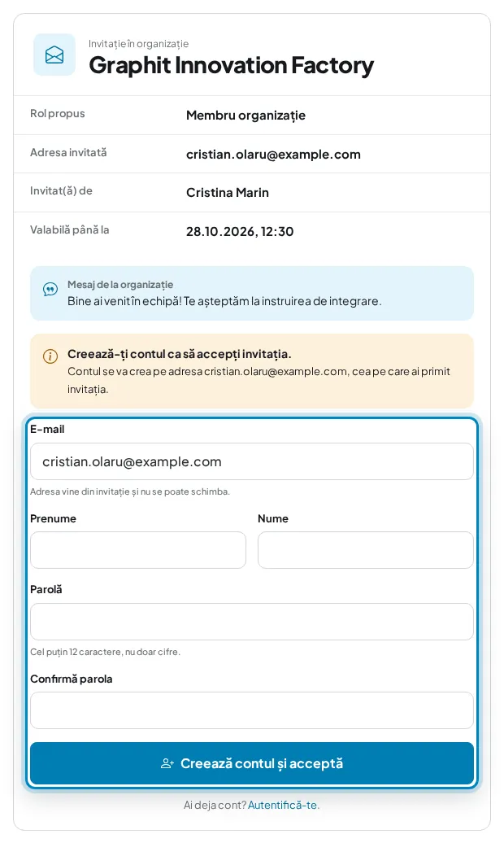Click into the Confirmă parola field
Image resolution: width=504 pixels, height=843 pixels.
[251, 710]
